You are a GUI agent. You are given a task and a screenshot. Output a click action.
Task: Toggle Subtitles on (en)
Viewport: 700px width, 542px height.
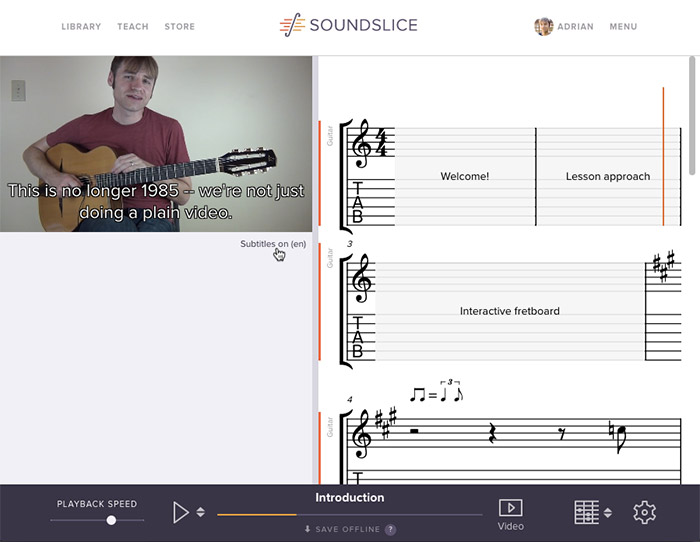[273, 244]
